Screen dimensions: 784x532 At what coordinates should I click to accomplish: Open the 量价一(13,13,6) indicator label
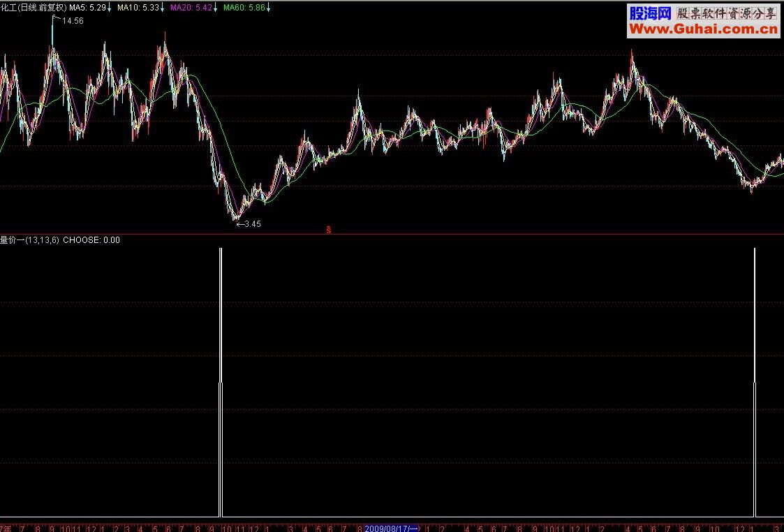[x=29, y=240]
